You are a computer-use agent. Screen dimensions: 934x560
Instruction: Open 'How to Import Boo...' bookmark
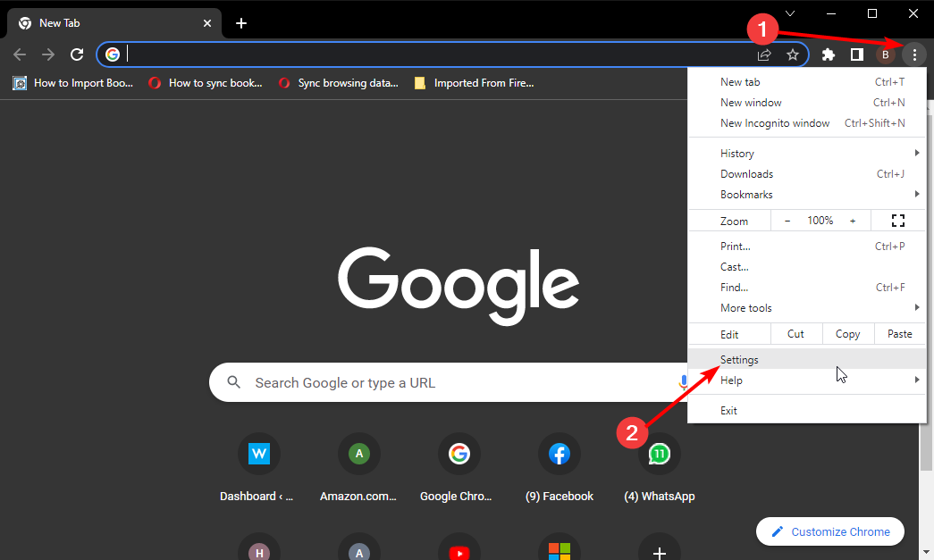click(x=72, y=83)
